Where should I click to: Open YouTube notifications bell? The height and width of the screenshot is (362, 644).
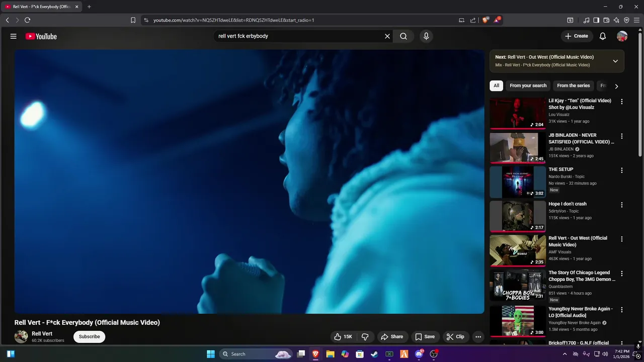[603, 36]
